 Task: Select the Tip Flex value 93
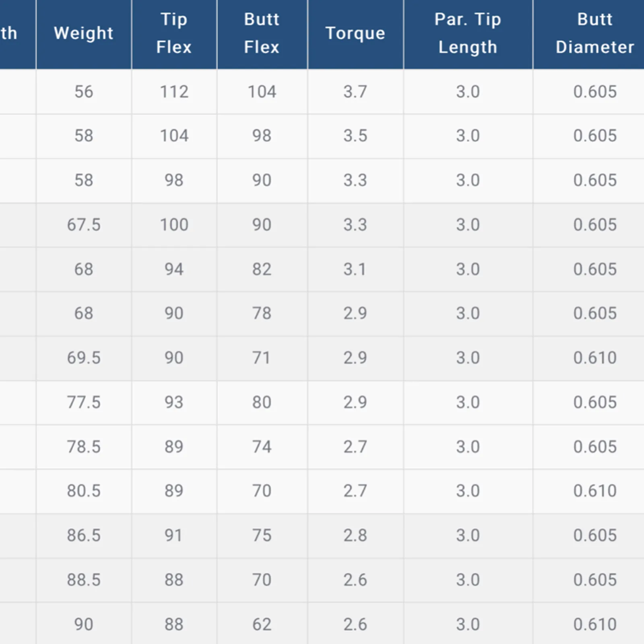coord(174,402)
